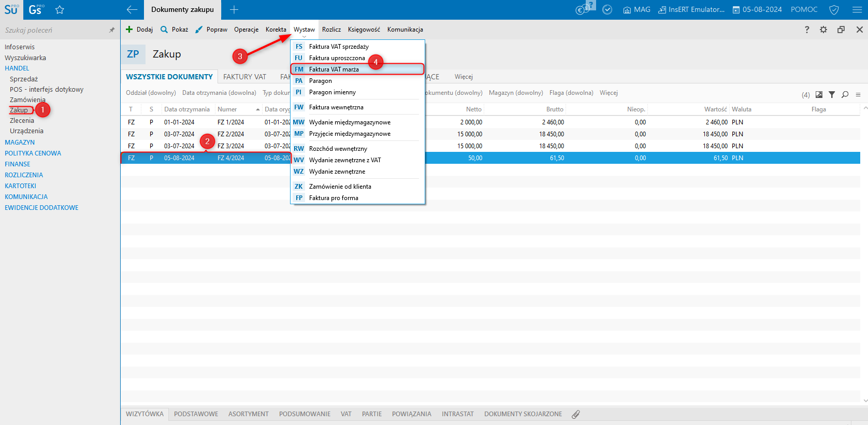Screen dimensions: 868x425
Task: Open the Komunikacja menu
Action: click(405, 30)
